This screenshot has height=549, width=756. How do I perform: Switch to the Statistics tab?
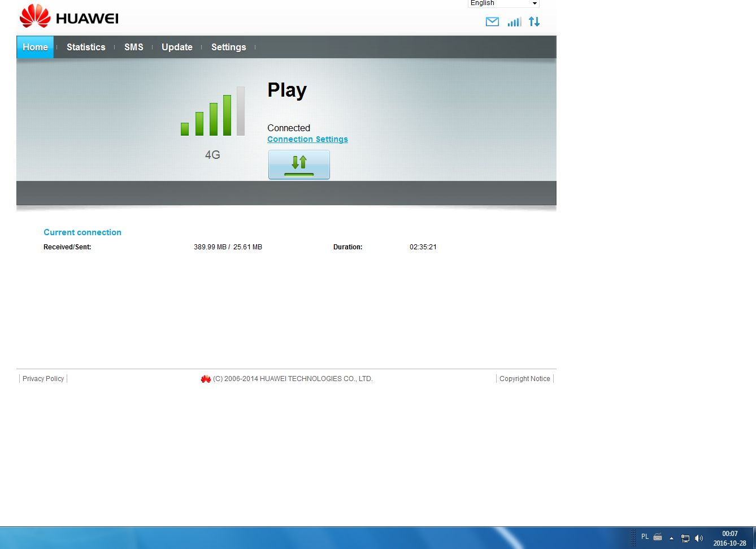point(86,47)
